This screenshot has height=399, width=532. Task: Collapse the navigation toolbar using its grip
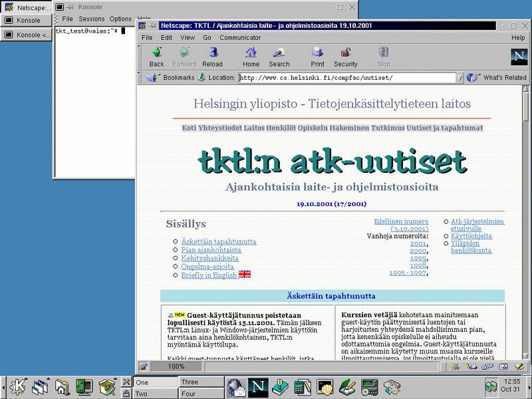click(x=139, y=57)
